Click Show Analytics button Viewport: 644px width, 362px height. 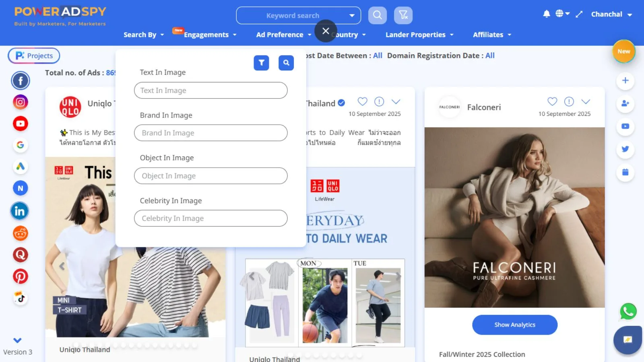(x=515, y=325)
